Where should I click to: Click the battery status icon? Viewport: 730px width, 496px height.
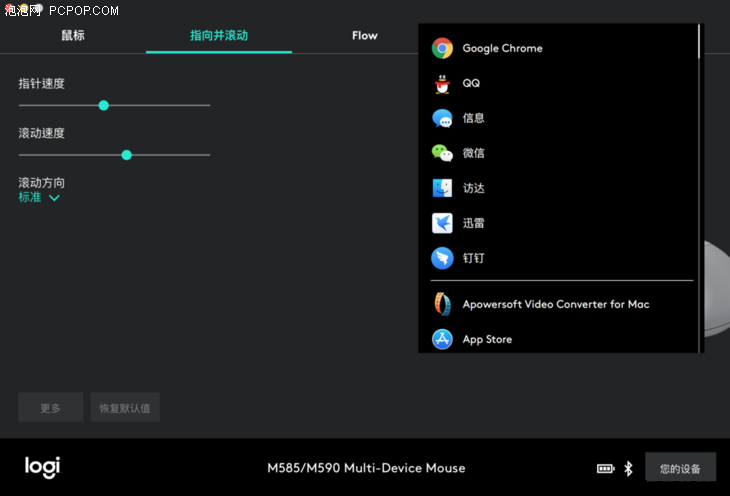coord(605,468)
